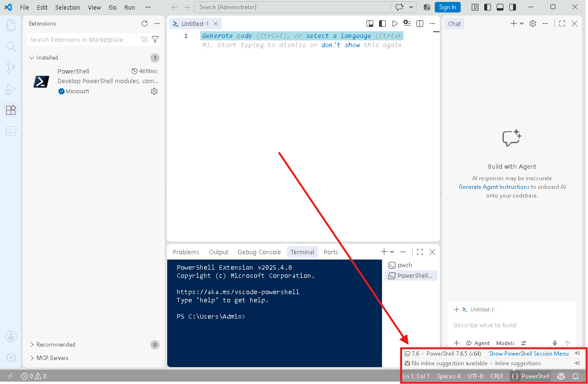Split the editor right

point(420,24)
